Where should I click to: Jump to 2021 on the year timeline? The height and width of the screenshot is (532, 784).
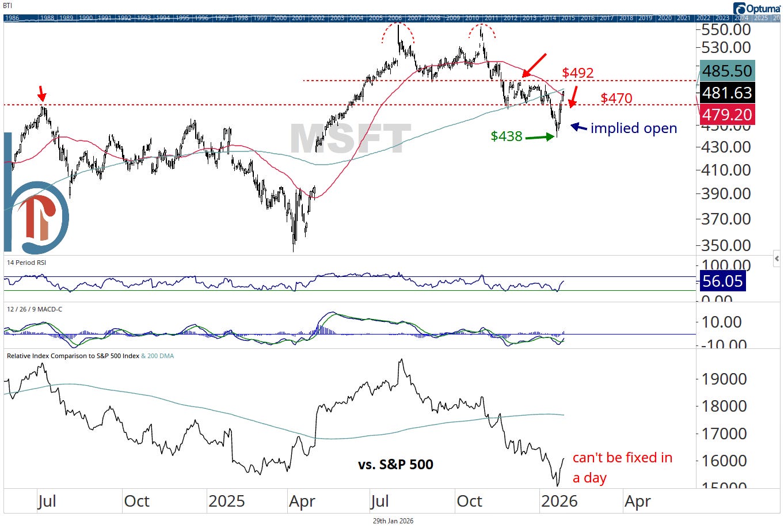(x=683, y=18)
